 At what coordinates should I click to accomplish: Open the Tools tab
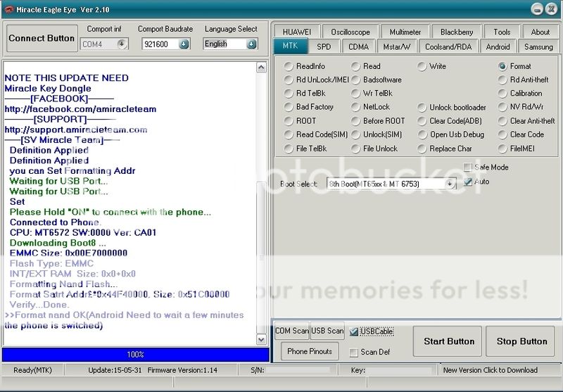coord(502,32)
